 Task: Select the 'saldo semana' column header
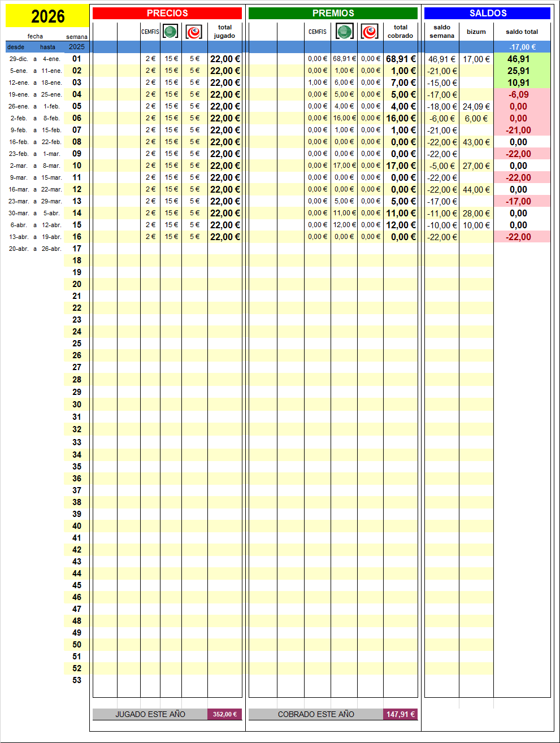point(441,32)
